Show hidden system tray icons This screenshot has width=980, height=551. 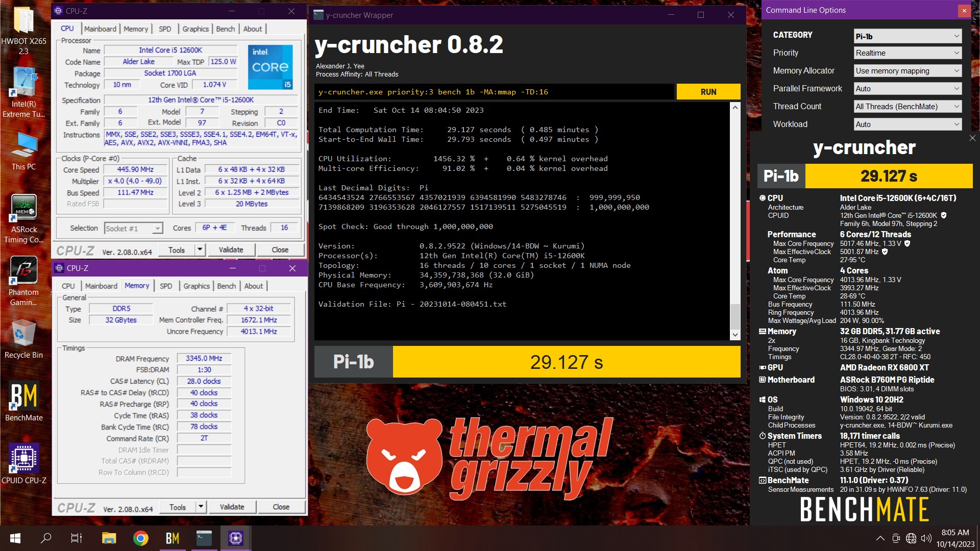click(x=880, y=538)
